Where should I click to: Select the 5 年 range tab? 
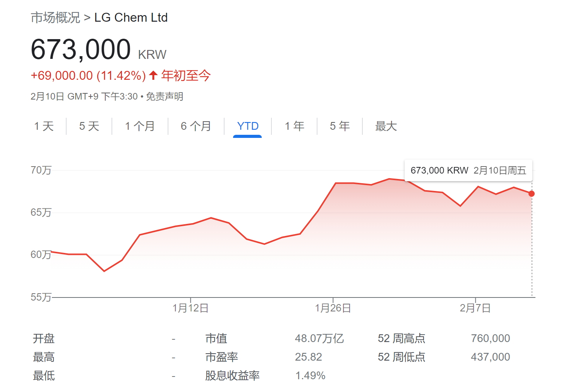coord(340,126)
